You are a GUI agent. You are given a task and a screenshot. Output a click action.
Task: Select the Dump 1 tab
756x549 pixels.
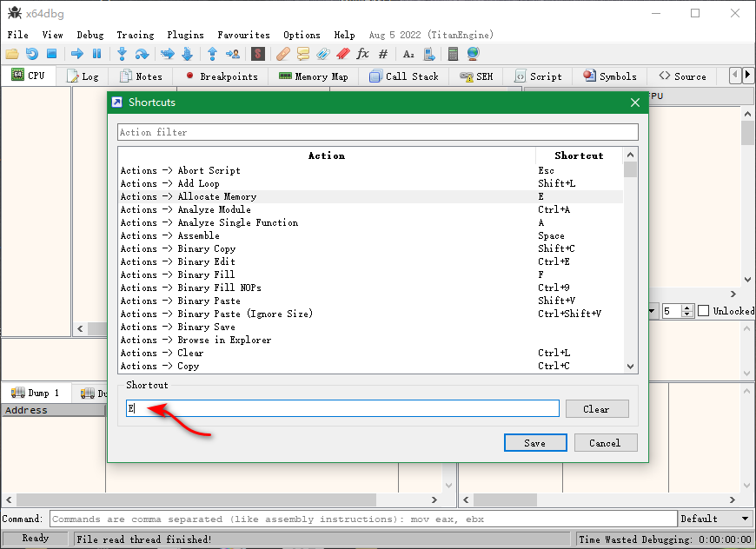(x=36, y=393)
